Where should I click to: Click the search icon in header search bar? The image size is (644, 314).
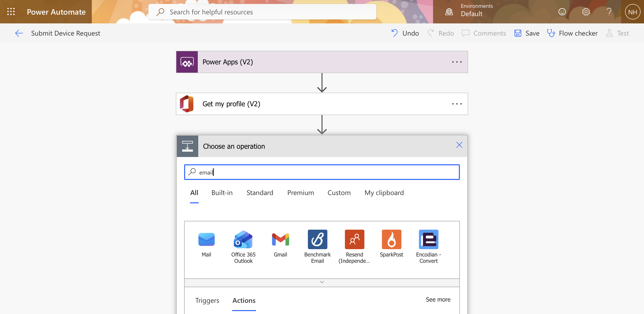tap(160, 12)
